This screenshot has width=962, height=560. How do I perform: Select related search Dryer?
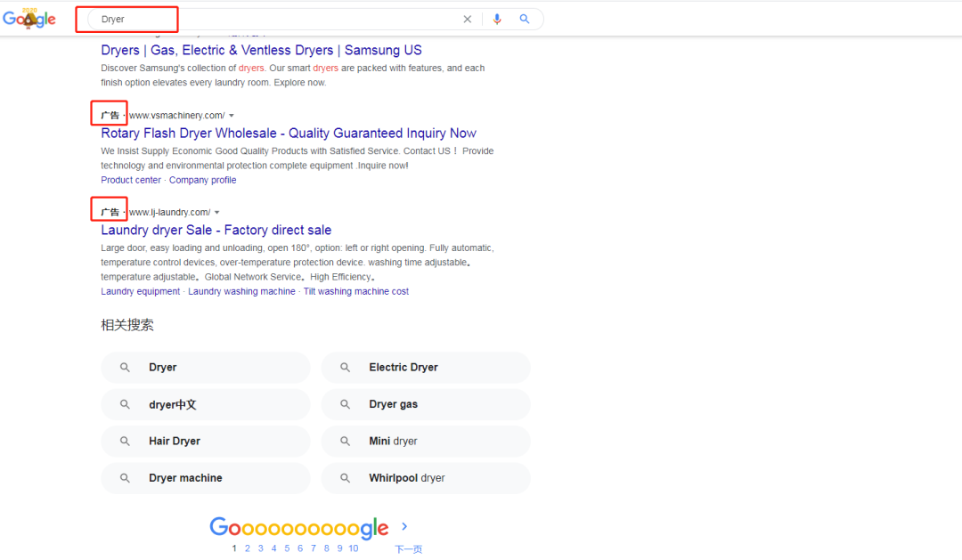(206, 368)
